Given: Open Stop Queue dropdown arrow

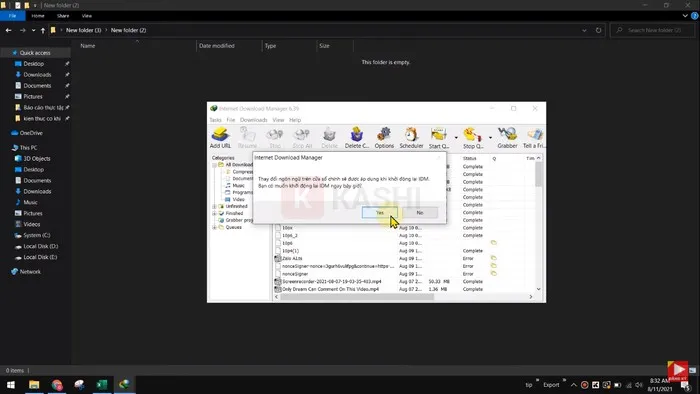Looking at the screenshot, I should pos(490,137).
